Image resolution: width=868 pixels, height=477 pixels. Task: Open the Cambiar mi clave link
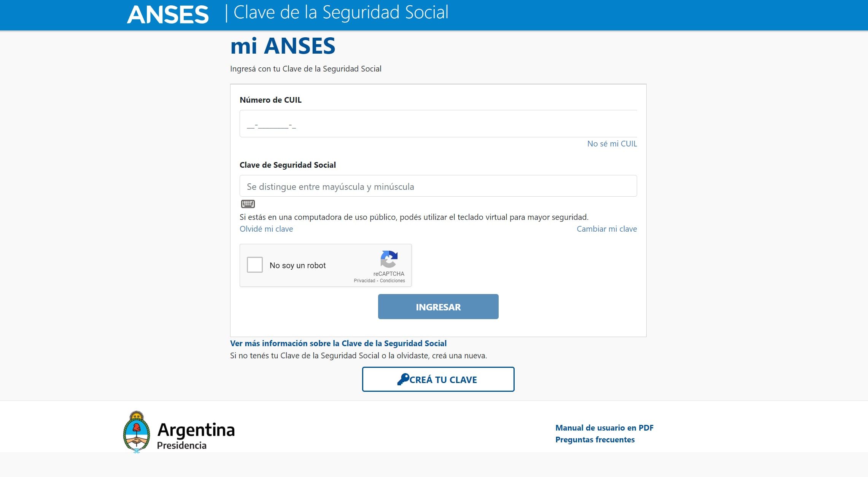(606, 229)
